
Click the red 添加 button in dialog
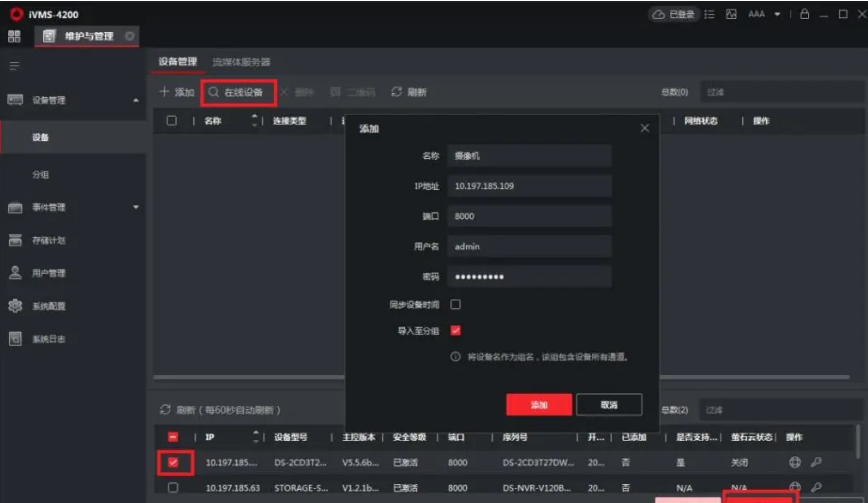[539, 404]
